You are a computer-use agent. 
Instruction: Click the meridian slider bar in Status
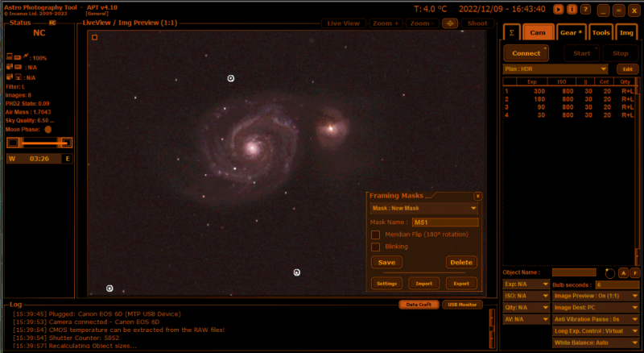[x=39, y=143]
